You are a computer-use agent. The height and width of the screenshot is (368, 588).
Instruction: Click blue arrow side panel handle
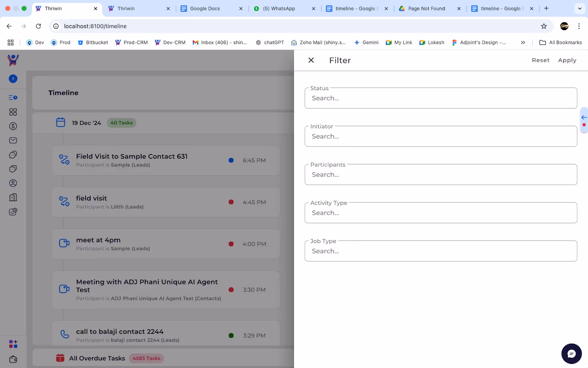pyautogui.click(x=584, y=117)
